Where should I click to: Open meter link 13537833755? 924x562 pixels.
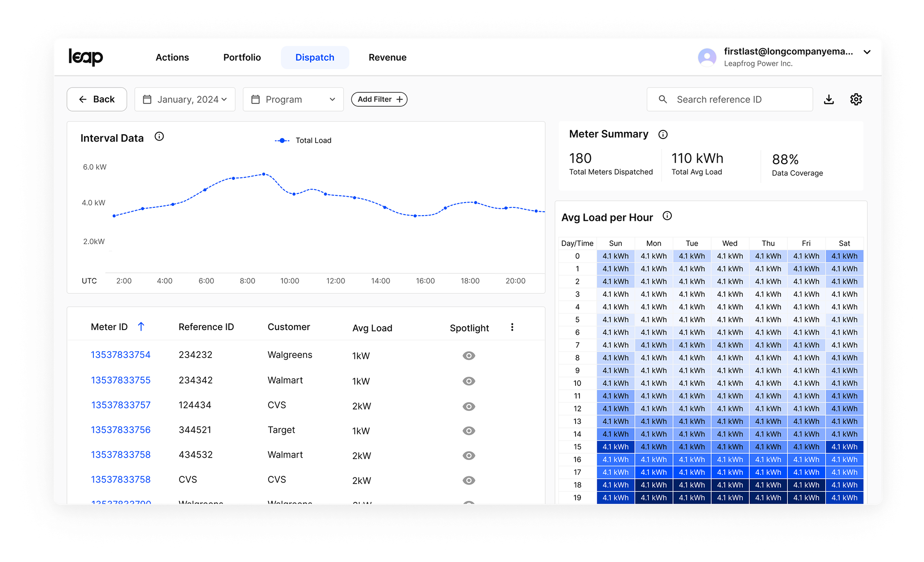click(x=121, y=380)
